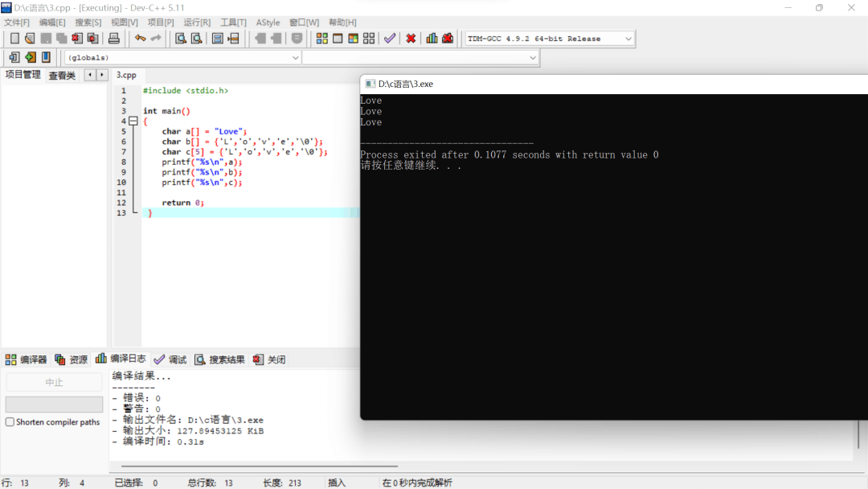Click the 关闭 button in bottom panel
Viewport: 868px width, 489px height.
269,360
